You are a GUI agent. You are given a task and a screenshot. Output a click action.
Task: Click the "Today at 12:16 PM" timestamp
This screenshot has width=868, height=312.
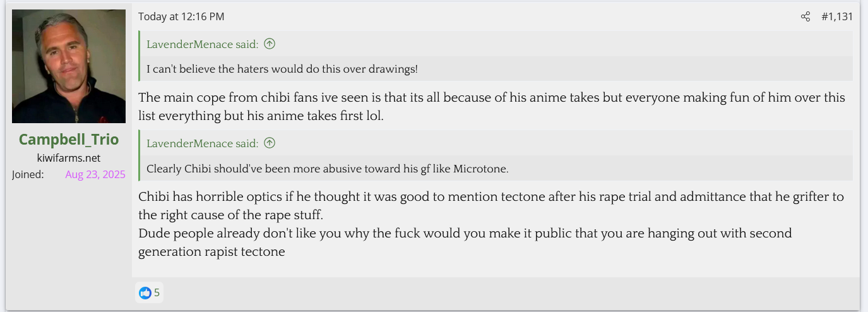click(181, 17)
